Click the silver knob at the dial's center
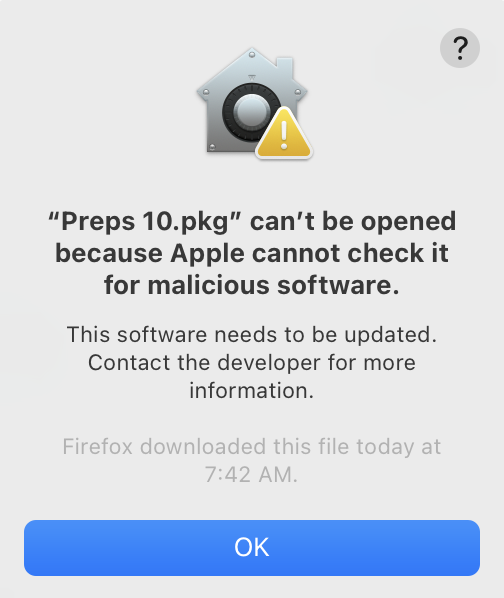The height and width of the screenshot is (598, 504). (x=251, y=112)
